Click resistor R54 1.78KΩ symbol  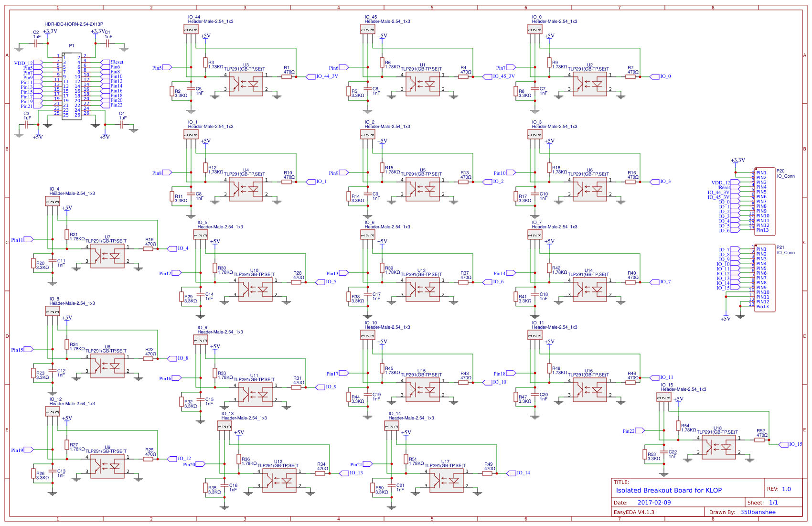tap(678, 425)
